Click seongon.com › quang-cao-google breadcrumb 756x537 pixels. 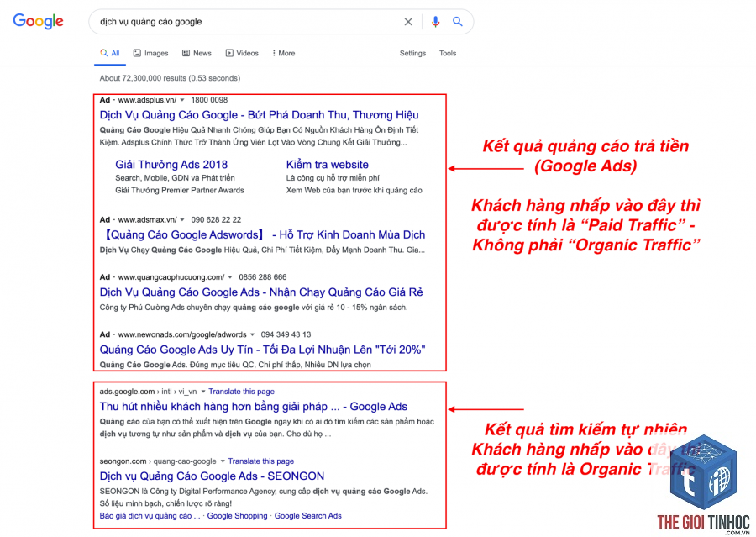pyautogui.click(x=158, y=461)
